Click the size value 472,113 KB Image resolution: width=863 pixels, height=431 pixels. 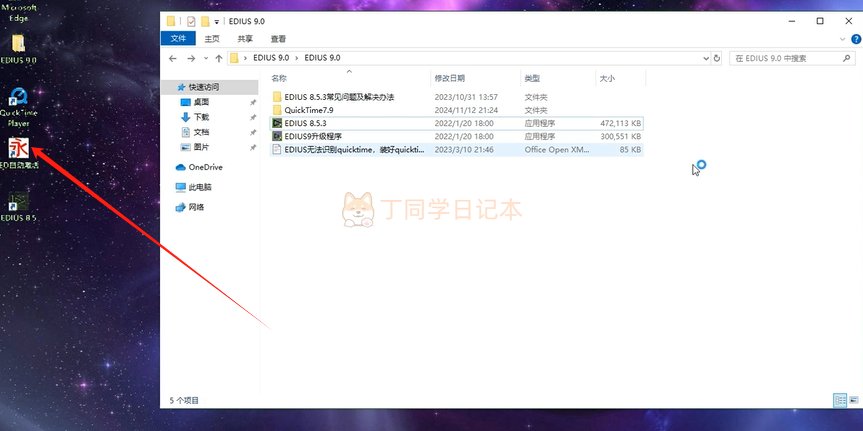[x=620, y=123]
